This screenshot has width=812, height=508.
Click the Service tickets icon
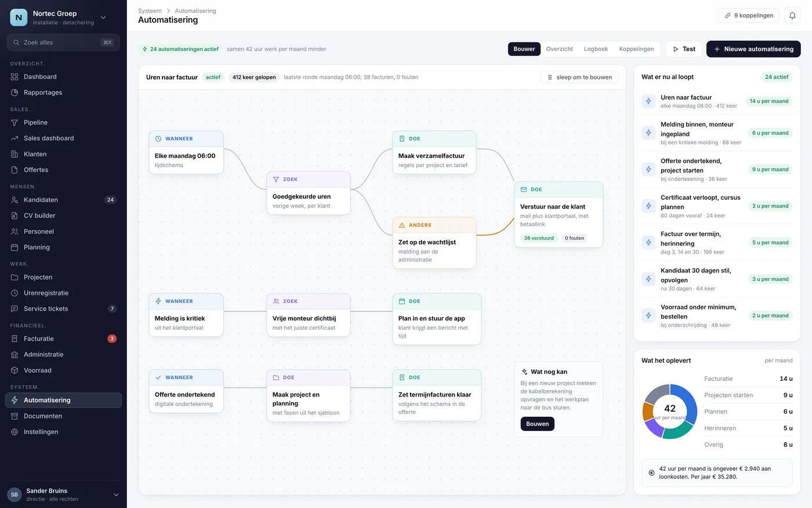pyautogui.click(x=14, y=308)
